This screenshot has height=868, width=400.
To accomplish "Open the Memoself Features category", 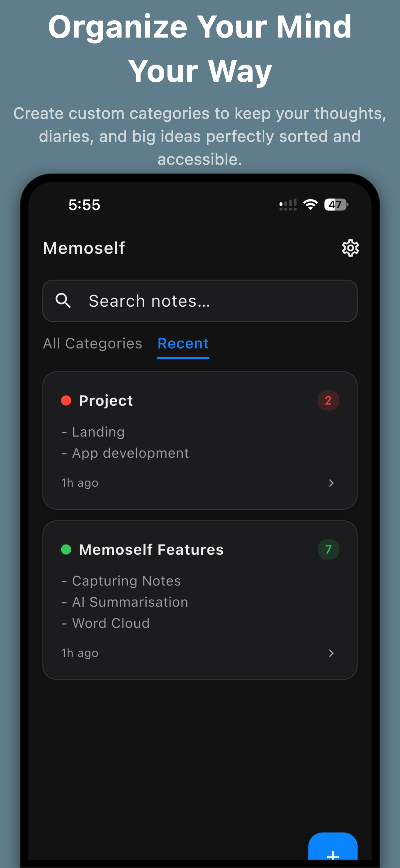I will [200, 600].
